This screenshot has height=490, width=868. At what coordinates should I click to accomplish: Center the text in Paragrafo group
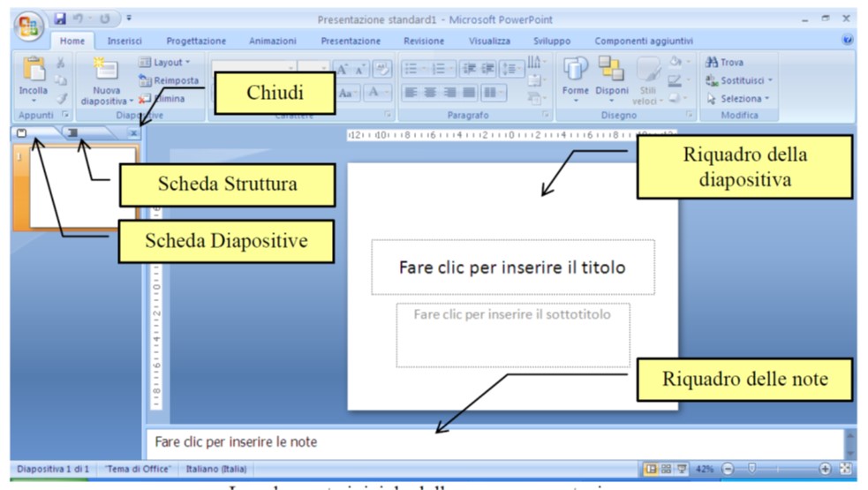point(429,93)
